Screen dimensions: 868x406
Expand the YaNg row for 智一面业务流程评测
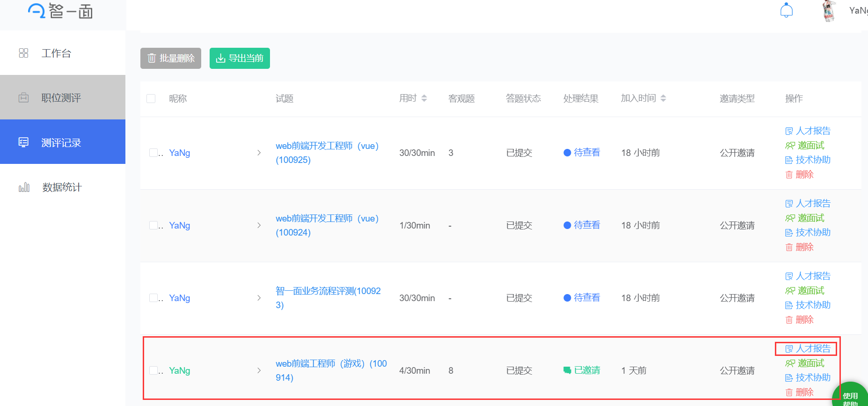(259, 298)
